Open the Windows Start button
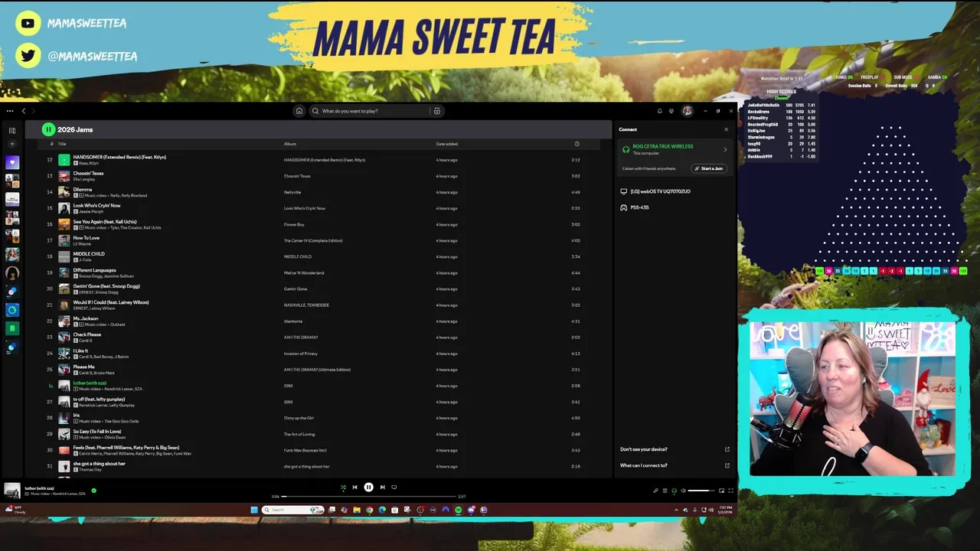Viewport: 980px width, 551px height. [x=254, y=510]
